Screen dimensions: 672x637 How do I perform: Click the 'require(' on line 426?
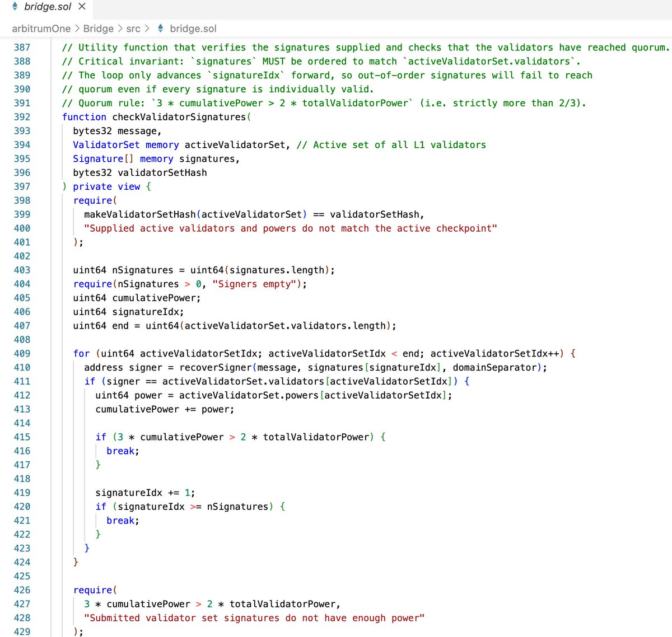click(95, 590)
